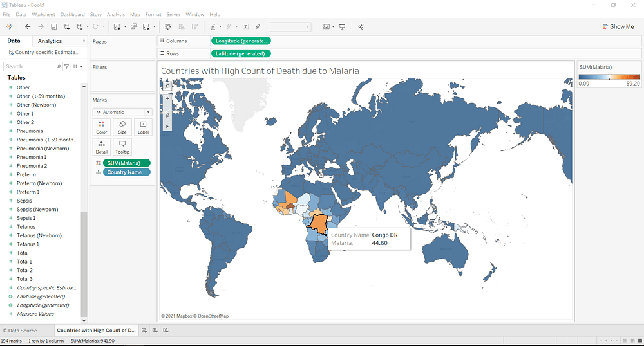Click the map zoom in plus button
644x346 pixels.
click(x=167, y=98)
